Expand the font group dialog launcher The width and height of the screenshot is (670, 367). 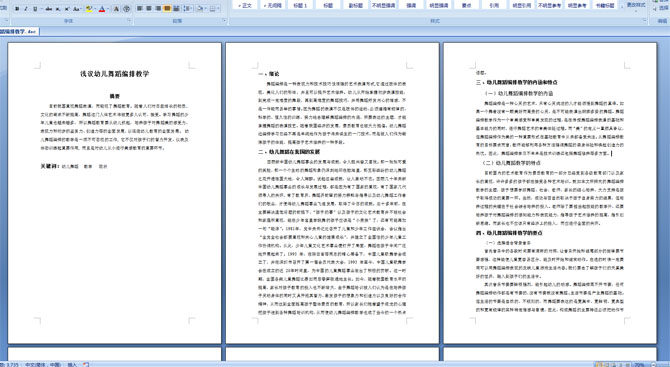pos(129,20)
